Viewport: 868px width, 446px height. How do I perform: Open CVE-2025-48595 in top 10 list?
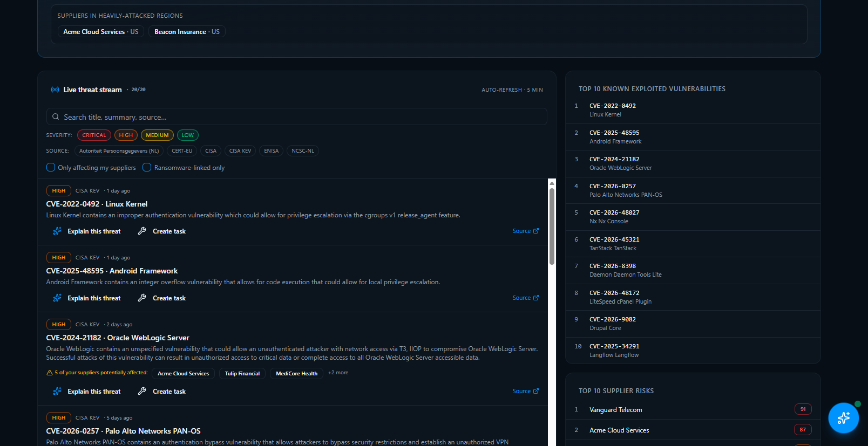coord(693,137)
